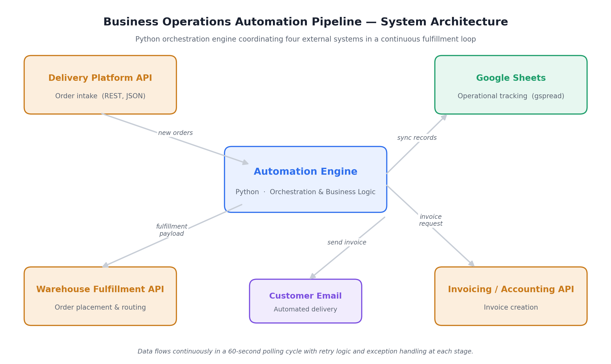Click the Invoicing / Accounting API box
Screen dimensions: 611x364
pyautogui.click(x=511, y=296)
